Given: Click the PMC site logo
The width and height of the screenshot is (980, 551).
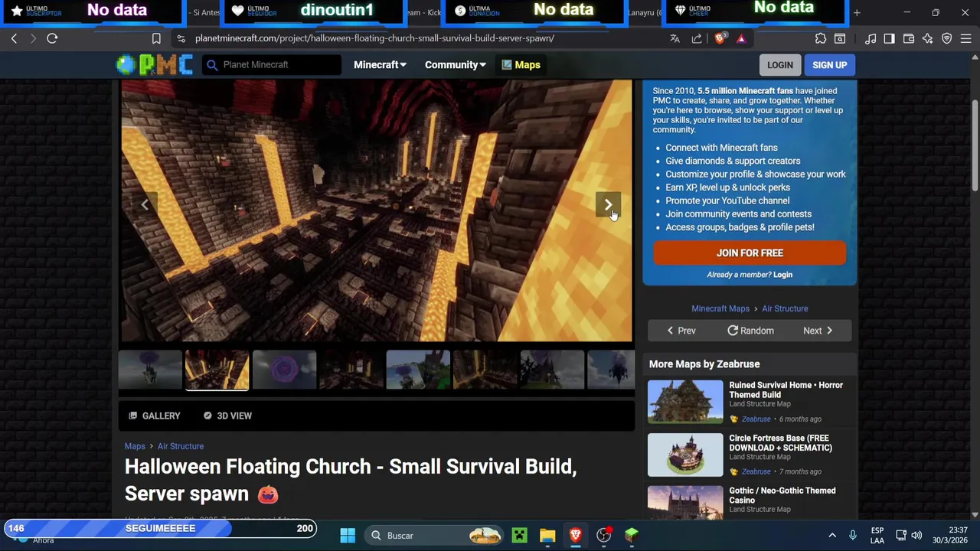Looking at the screenshot, I should (154, 65).
